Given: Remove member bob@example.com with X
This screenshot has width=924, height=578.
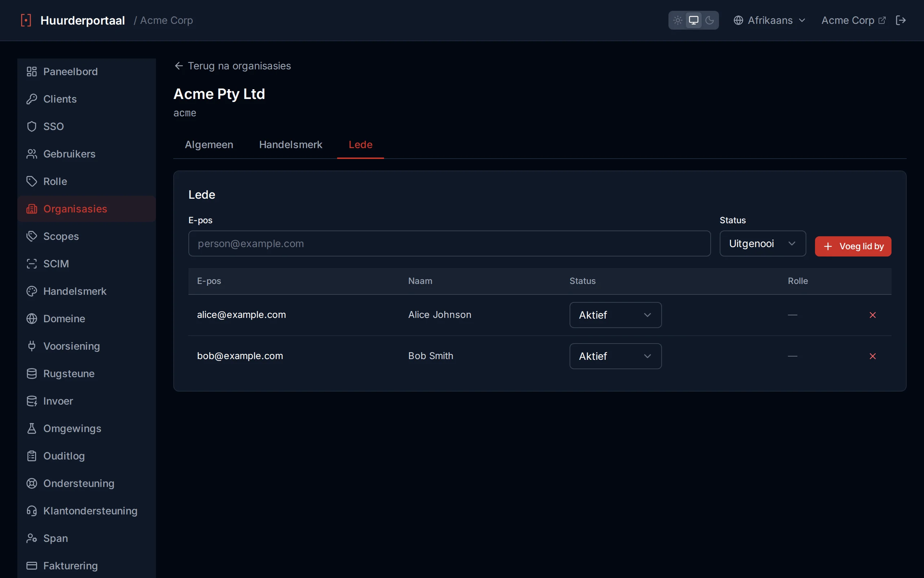Looking at the screenshot, I should coord(872,356).
